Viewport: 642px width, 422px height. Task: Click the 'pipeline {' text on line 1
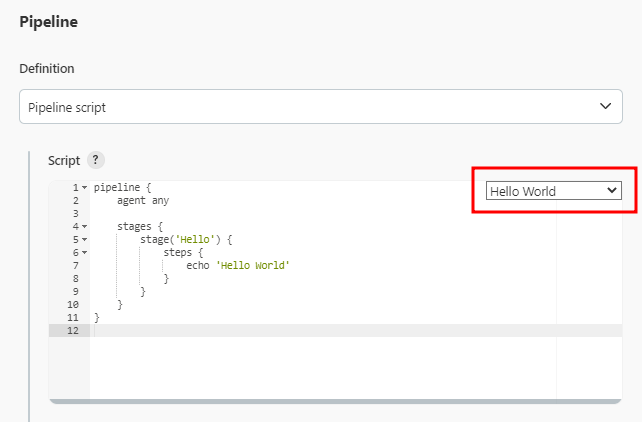click(122, 187)
